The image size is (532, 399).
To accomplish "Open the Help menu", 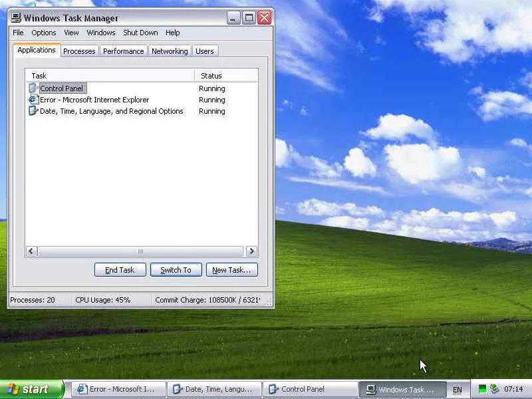I will pyautogui.click(x=173, y=33).
